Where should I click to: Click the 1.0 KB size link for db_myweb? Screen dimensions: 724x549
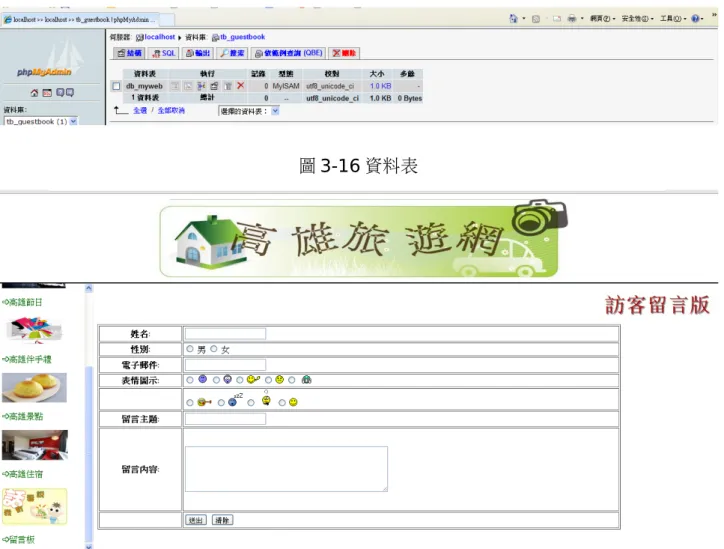tap(380, 86)
